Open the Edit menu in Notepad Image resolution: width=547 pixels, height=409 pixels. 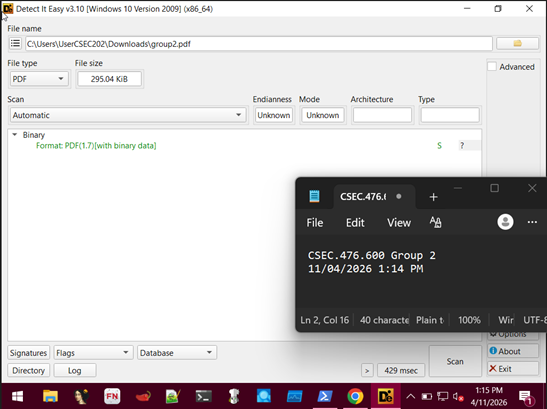click(355, 223)
